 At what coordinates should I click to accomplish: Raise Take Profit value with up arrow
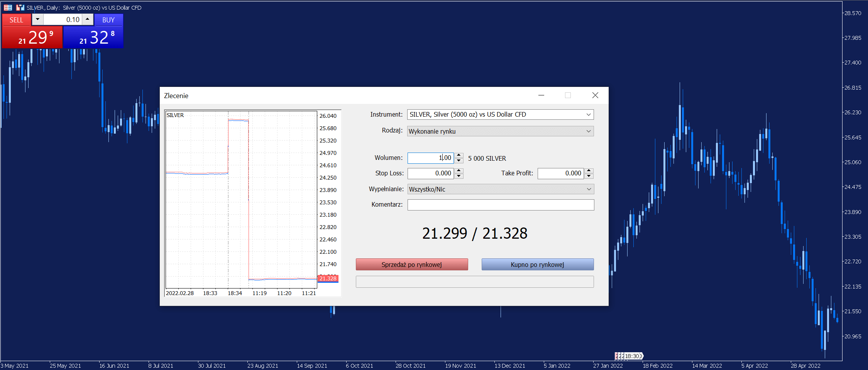[x=589, y=171]
